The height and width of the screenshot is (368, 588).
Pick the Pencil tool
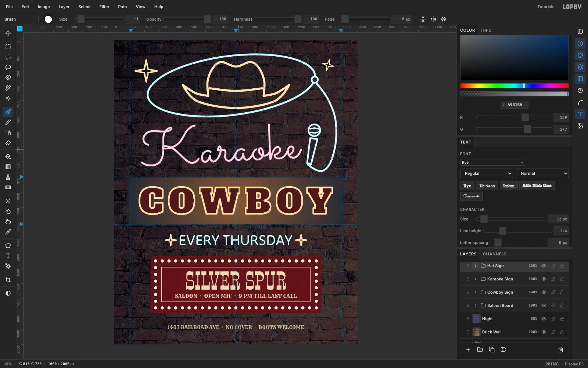[8, 122]
